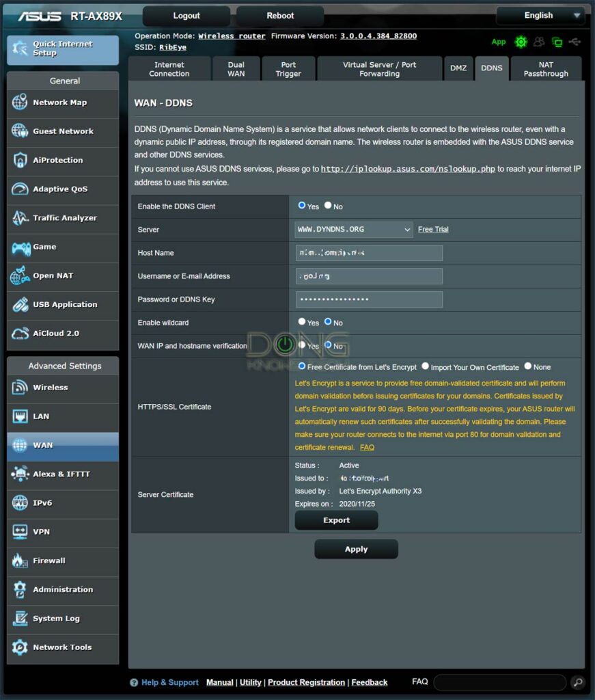Open Alexa & IFTTT icon
This screenshot has width=595, height=700.
tap(20, 474)
